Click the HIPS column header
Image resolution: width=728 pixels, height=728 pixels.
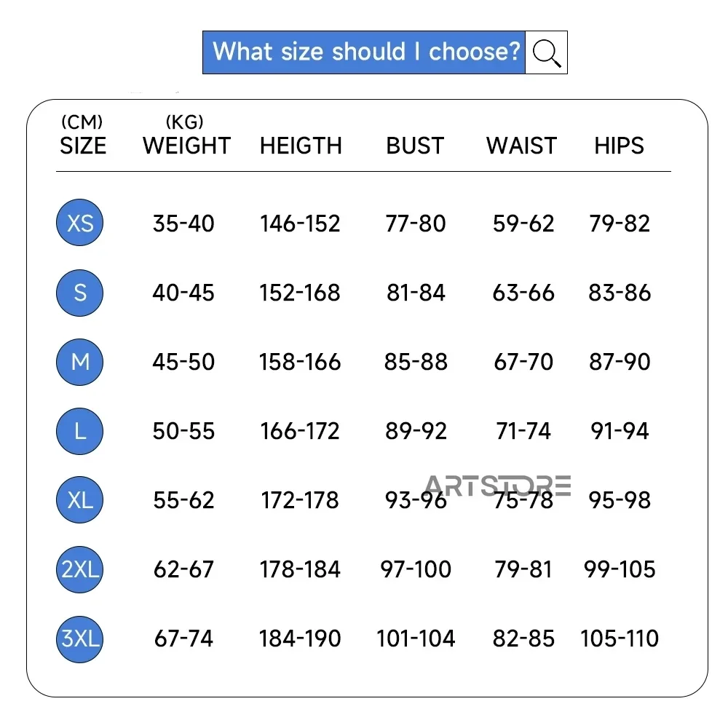(619, 146)
